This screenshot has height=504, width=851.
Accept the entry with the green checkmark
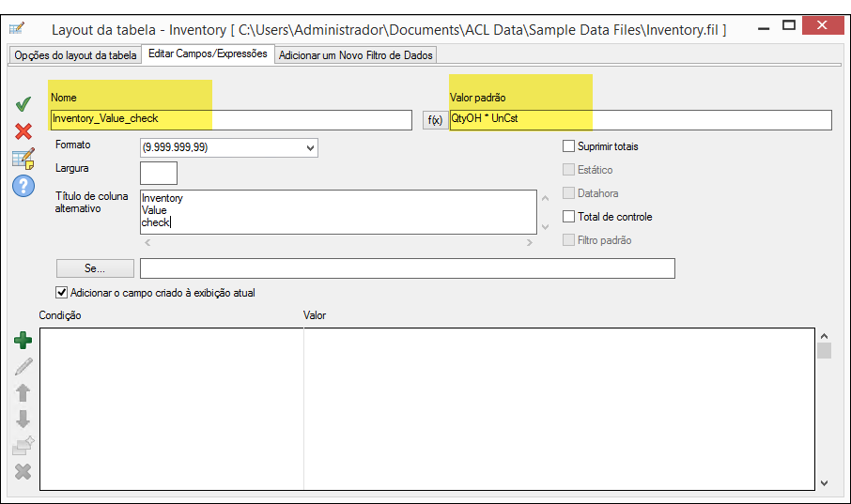point(23,104)
